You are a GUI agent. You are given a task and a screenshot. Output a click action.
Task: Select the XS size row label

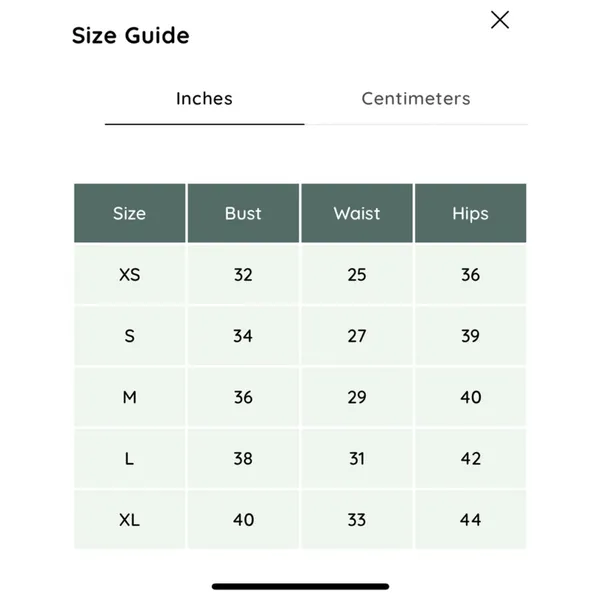tap(130, 275)
